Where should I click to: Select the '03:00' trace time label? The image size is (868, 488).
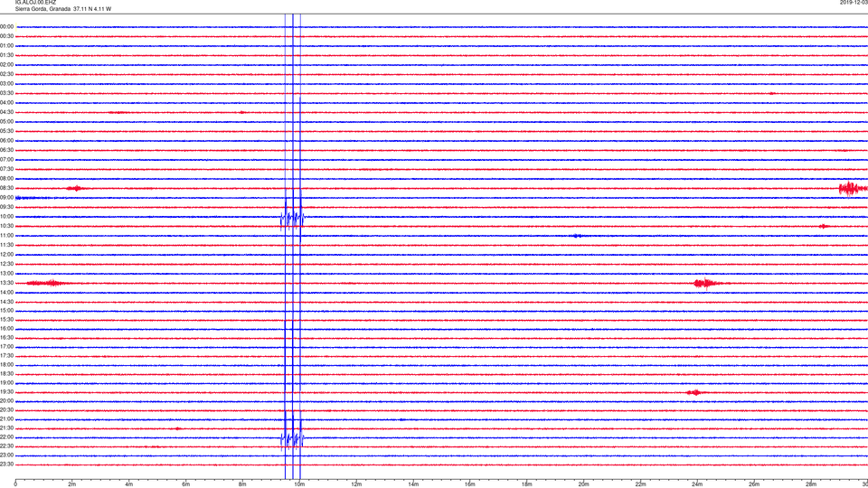coord(6,84)
